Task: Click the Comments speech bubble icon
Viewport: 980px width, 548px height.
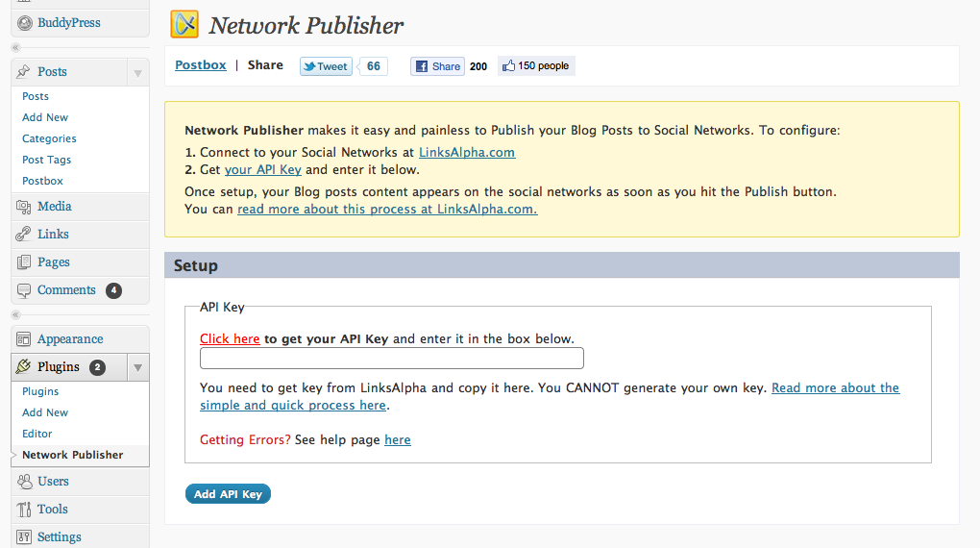Action: point(24,290)
